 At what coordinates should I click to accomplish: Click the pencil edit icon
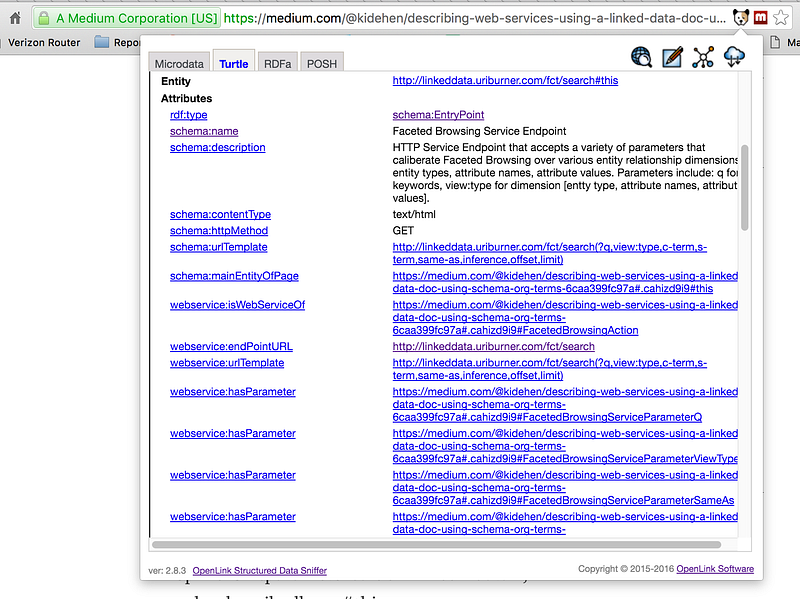(672, 57)
